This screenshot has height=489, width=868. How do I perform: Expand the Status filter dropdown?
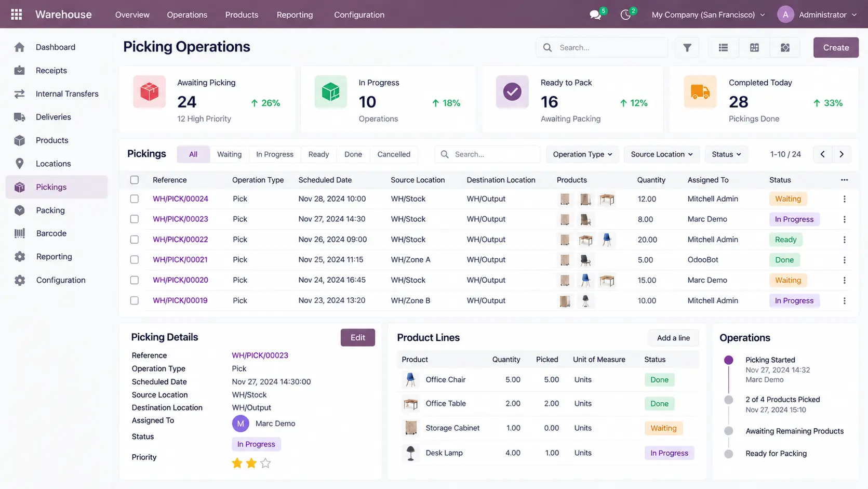726,154
